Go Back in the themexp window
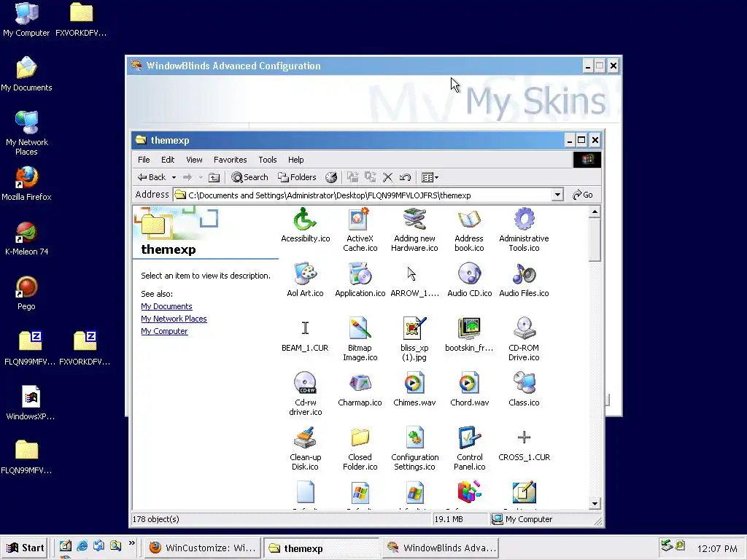Image resolution: width=747 pixels, height=560 pixels. 152,177
